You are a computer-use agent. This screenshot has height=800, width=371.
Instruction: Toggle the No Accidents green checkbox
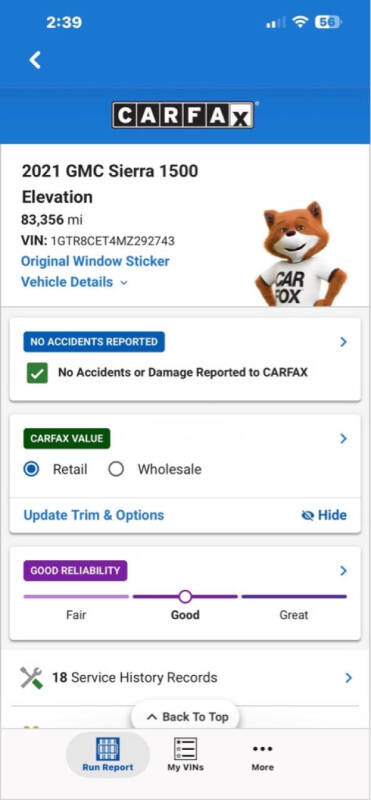(x=37, y=373)
